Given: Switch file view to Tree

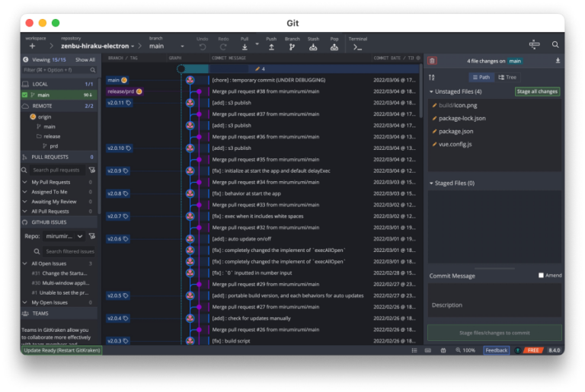Looking at the screenshot, I should [507, 77].
